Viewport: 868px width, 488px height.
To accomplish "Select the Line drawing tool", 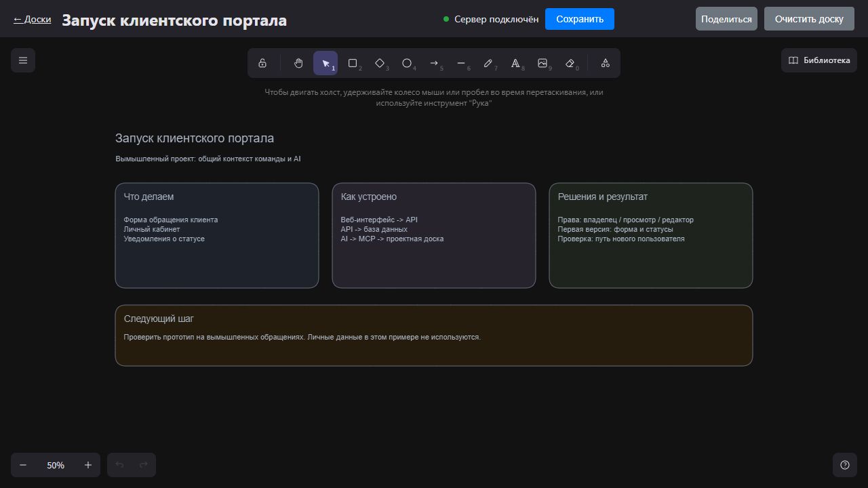I will coord(461,63).
